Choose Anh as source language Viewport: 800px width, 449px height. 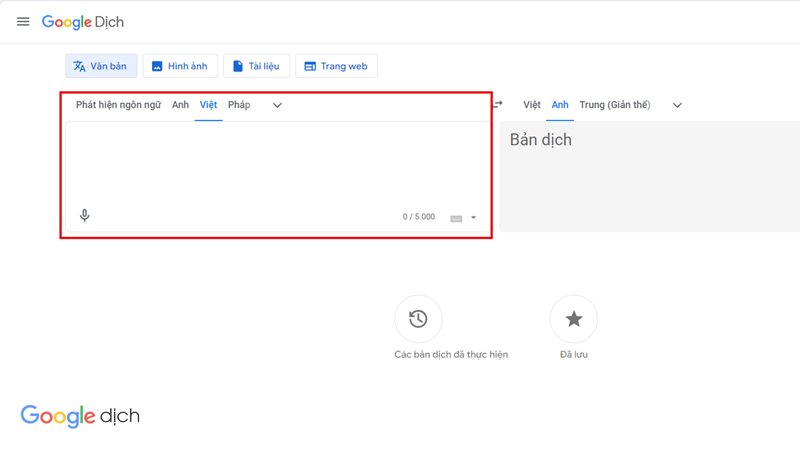tap(180, 105)
